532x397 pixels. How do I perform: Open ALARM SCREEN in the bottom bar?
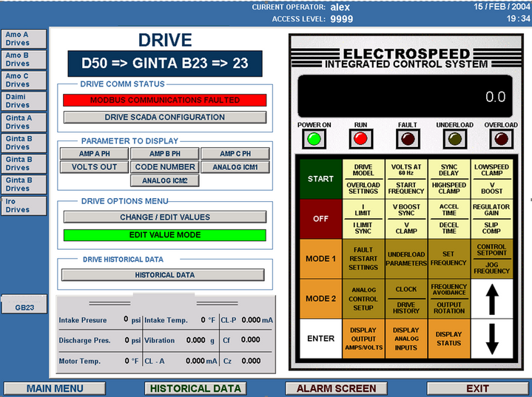[336, 389]
